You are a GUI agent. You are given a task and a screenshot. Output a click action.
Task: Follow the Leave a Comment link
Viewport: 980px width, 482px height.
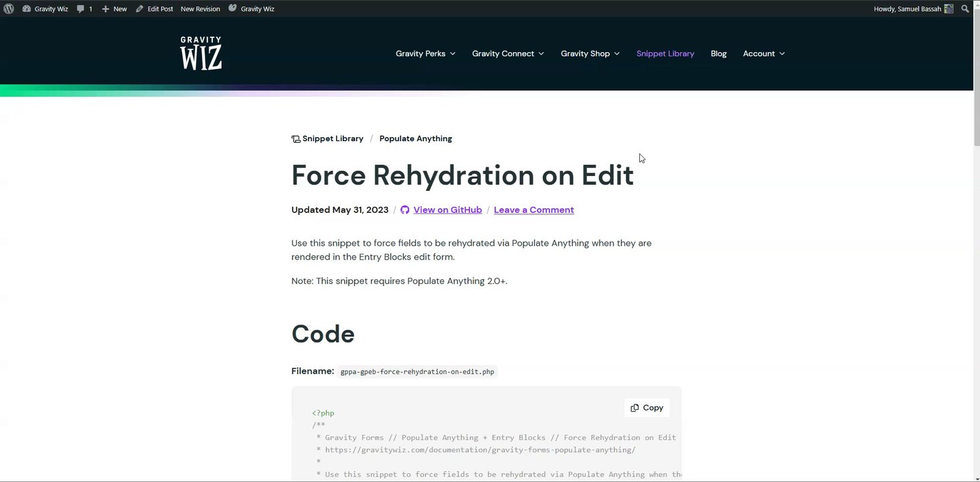(534, 210)
